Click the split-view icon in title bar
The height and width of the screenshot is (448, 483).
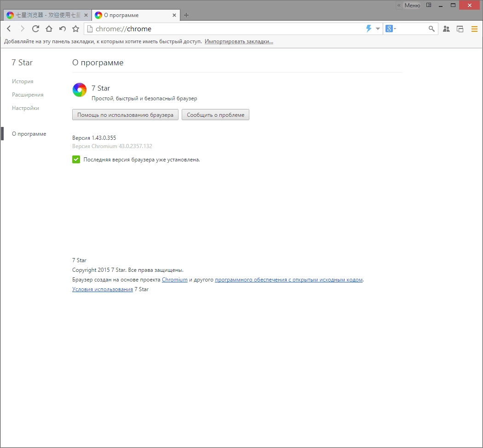pos(429,5)
